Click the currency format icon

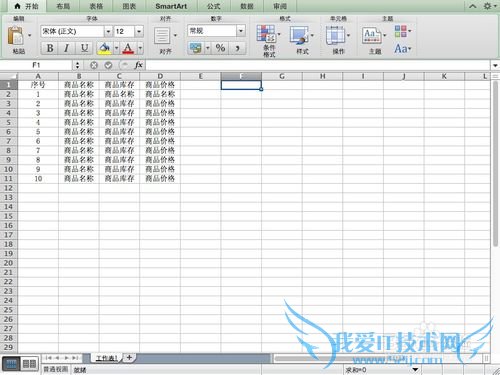tap(196, 48)
